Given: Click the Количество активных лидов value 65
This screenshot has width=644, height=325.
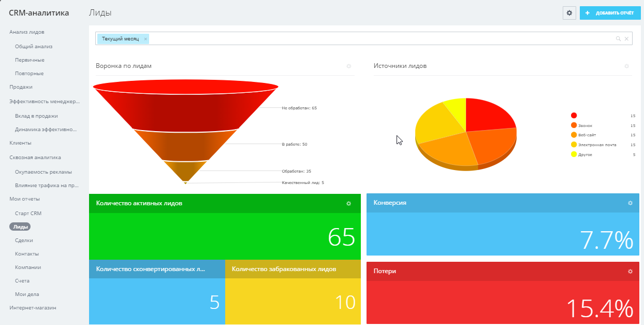Looking at the screenshot, I should (x=342, y=237).
